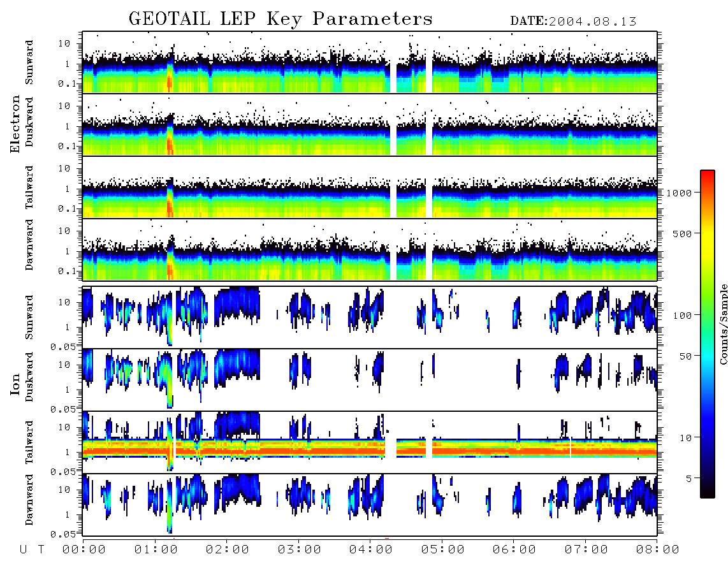Click the 'DATE:2004.08.13' label
The height and width of the screenshot is (561, 728).
click(x=573, y=22)
